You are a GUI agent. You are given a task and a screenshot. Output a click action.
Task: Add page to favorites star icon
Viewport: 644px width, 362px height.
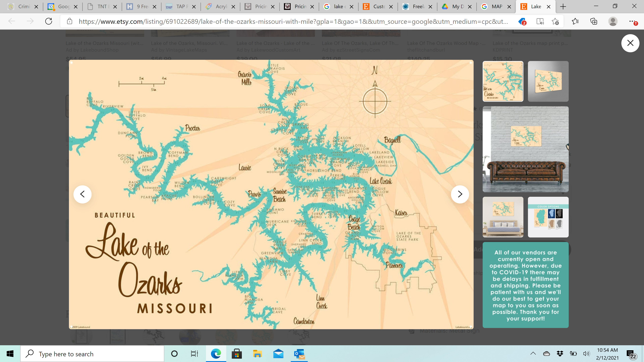[x=555, y=21]
